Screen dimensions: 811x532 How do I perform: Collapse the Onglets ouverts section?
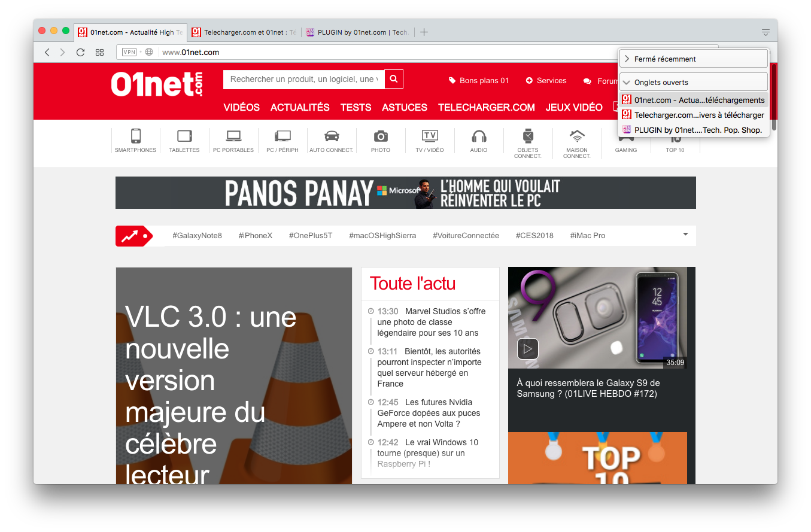coord(693,83)
